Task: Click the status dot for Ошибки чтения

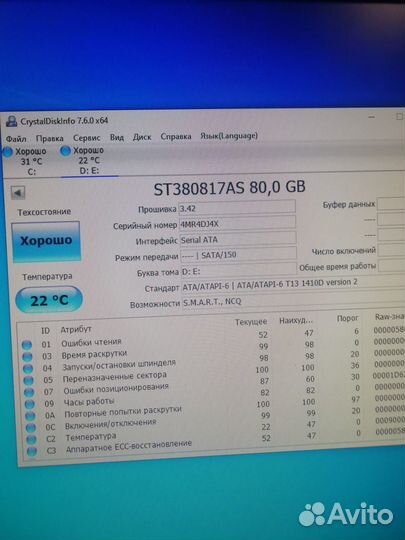Action: coord(27,345)
